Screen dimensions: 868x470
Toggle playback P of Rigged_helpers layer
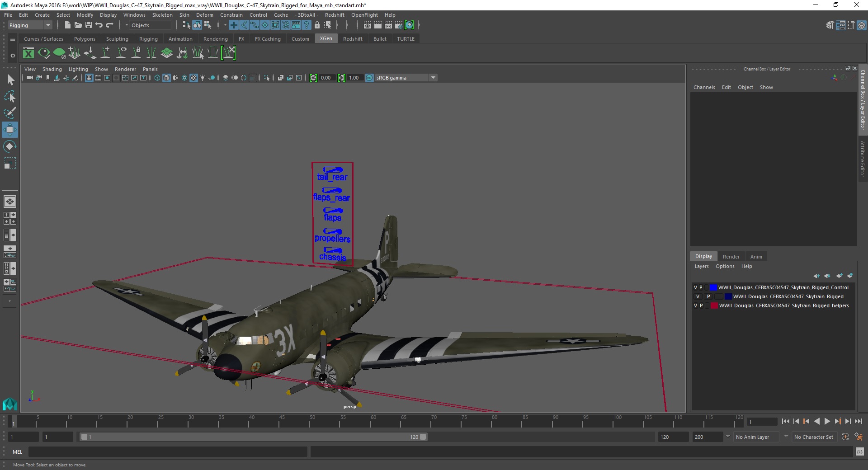pos(701,305)
